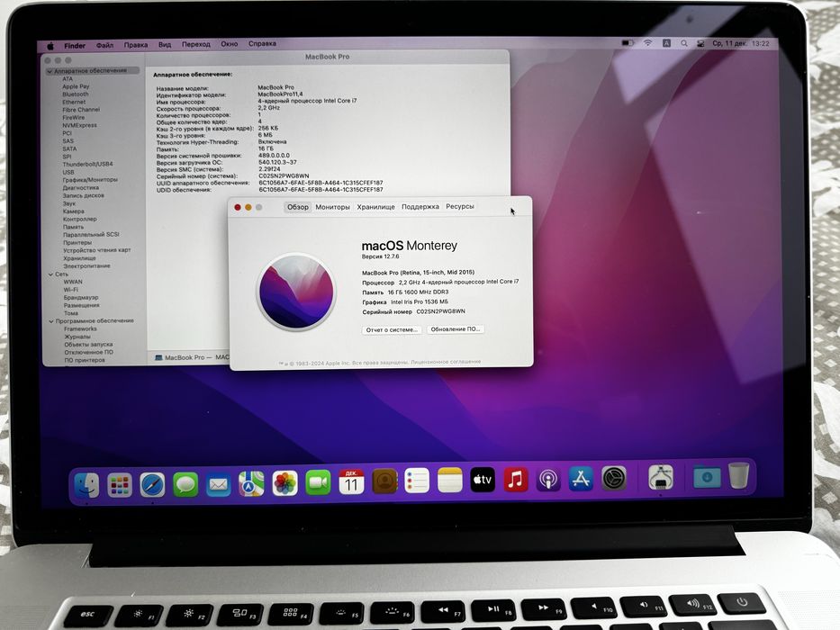
Task: Launch Safari from the Dock
Action: (152, 485)
